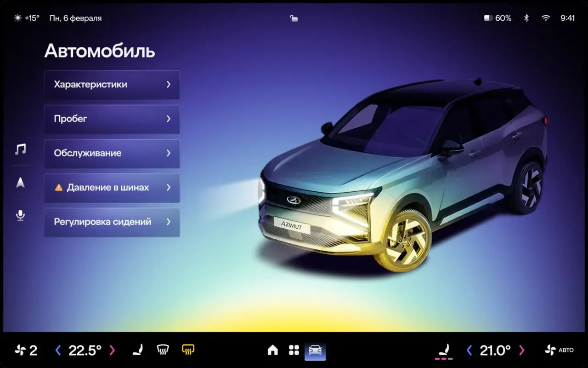Open the Давление в шинах section
588x368 pixels.
point(112,188)
